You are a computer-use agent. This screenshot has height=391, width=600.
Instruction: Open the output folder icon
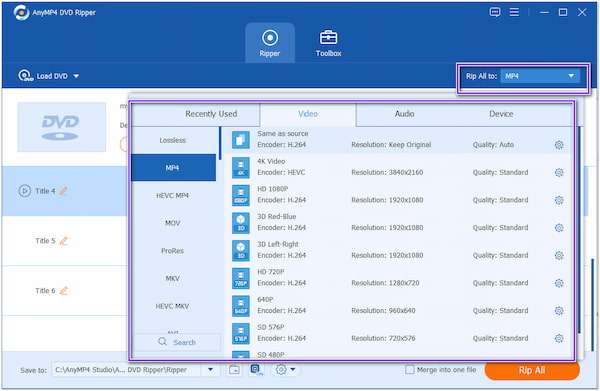(234, 370)
